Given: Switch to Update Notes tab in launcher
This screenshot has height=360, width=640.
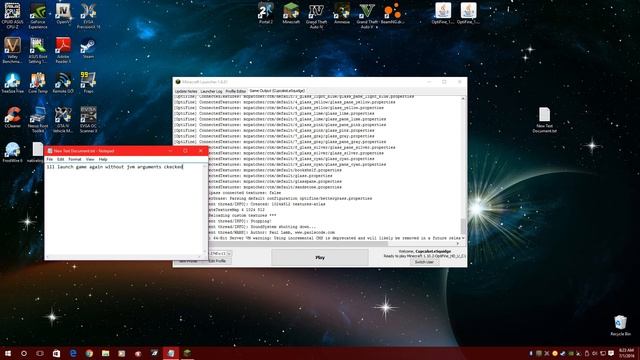Looking at the screenshot, I should tap(186, 91).
